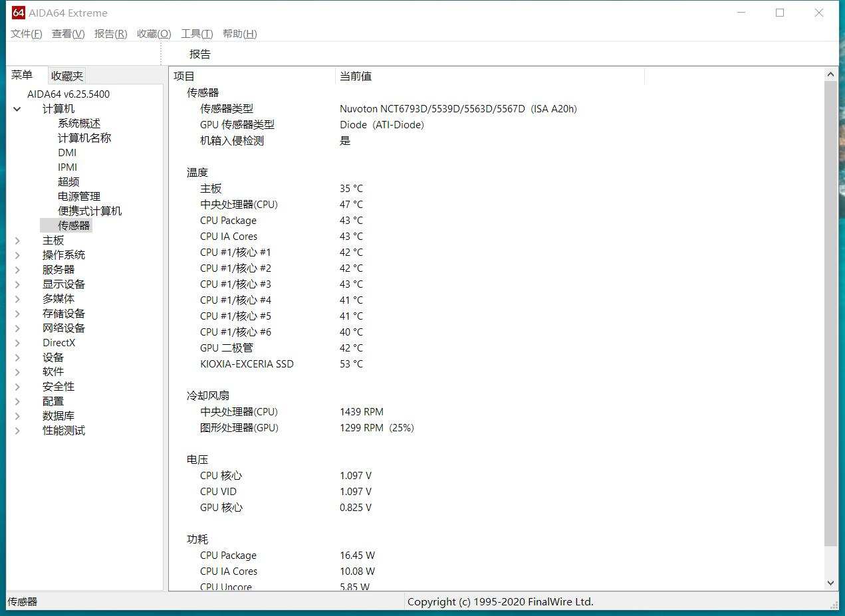Switch to the 收藏夹 tab
The height and width of the screenshot is (616, 845).
click(x=66, y=75)
